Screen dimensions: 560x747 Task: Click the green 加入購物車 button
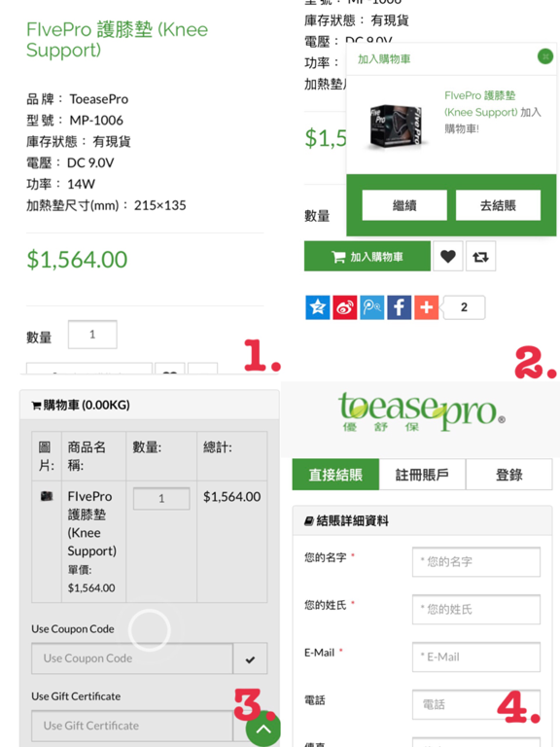[367, 257]
